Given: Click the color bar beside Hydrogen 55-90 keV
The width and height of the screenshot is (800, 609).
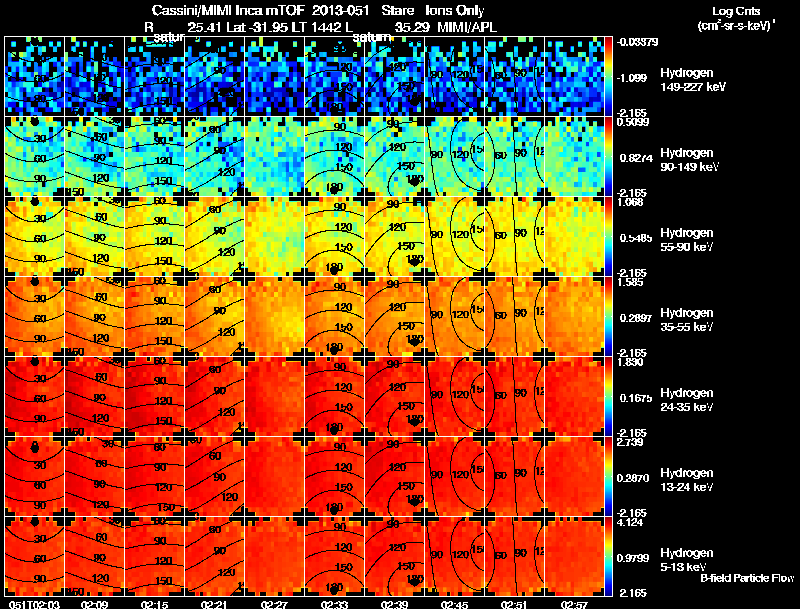Looking at the screenshot, I should pos(608,237).
